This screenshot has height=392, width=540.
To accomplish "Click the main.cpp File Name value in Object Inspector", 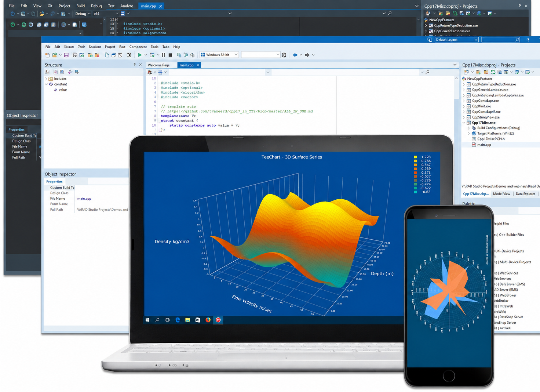I will coord(84,199).
